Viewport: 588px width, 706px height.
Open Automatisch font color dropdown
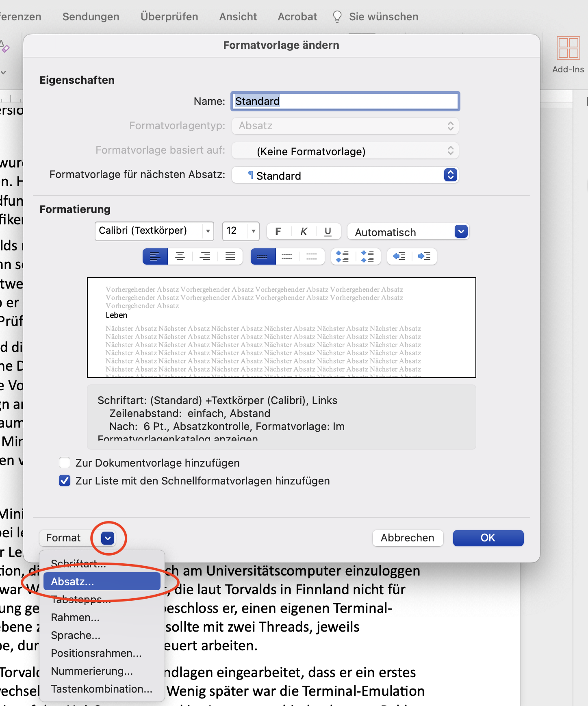tap(408, 232)
